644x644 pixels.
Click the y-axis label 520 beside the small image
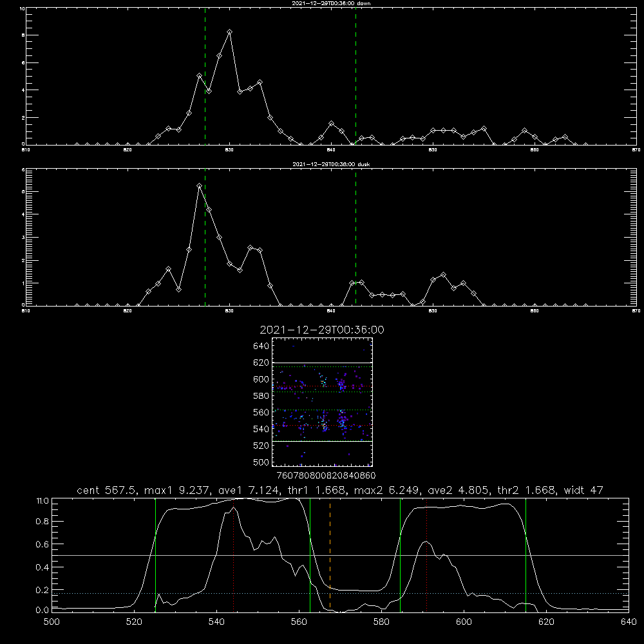[261, 446]
